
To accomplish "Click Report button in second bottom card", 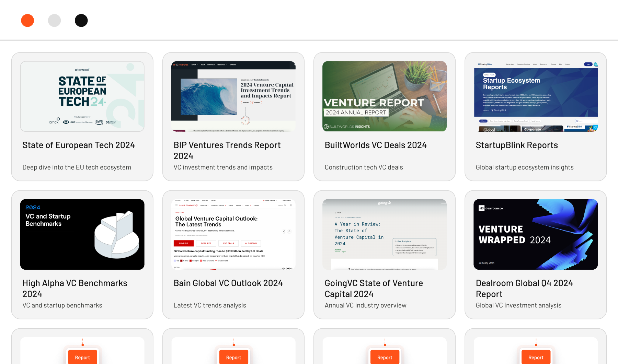I will pos(233,357).
